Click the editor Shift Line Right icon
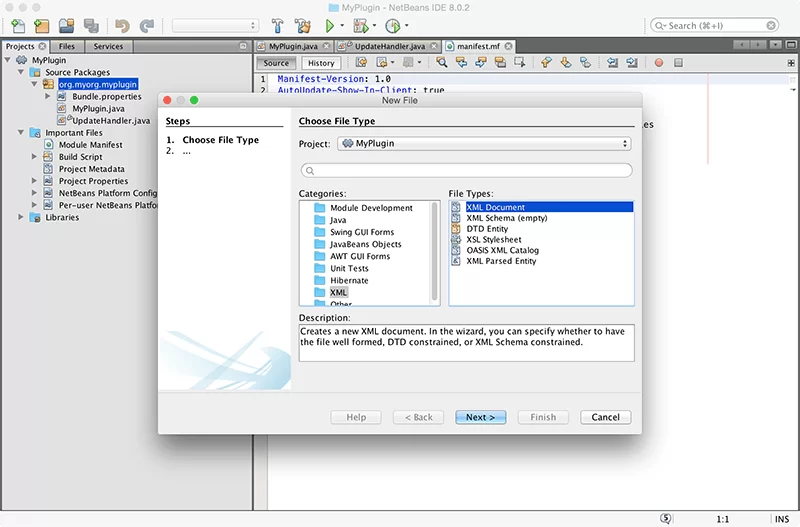Screen dimensions: 800x527 (632, 63)
